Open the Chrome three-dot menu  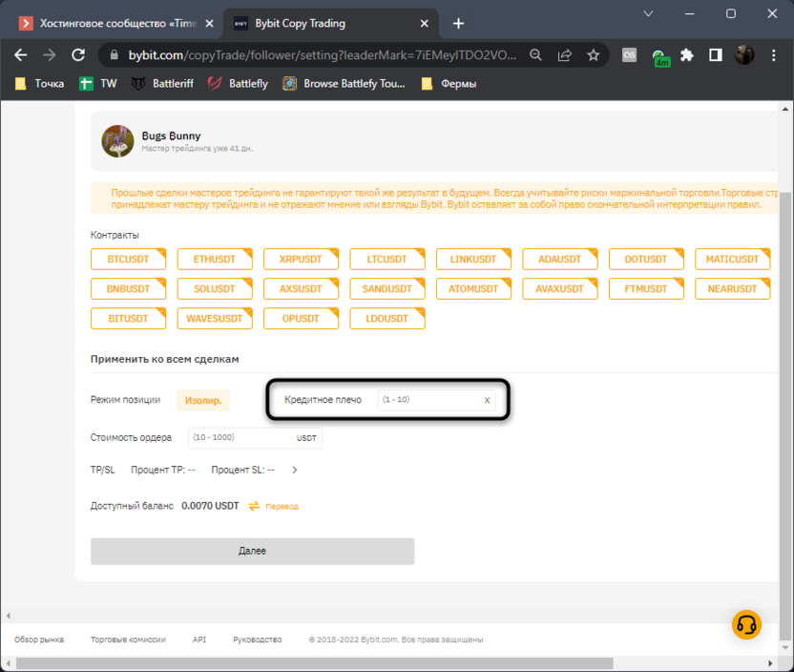pos(773,55)
